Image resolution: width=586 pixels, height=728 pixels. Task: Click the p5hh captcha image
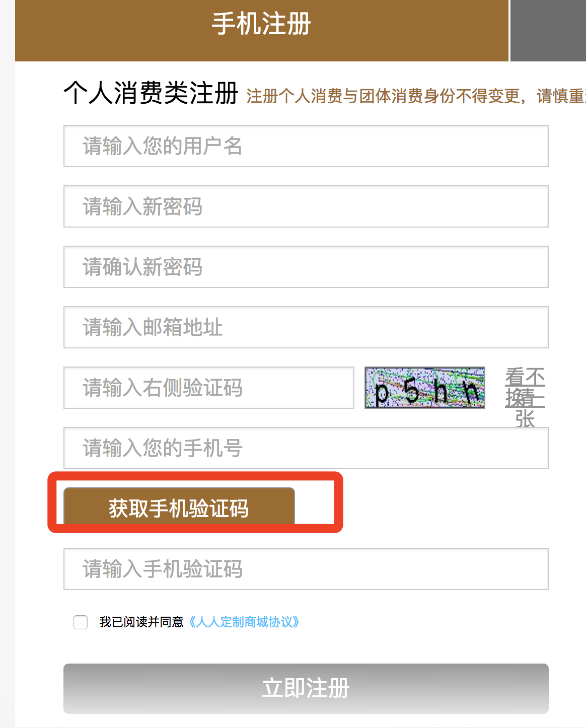pyautogui.click(x=425, y=388)
